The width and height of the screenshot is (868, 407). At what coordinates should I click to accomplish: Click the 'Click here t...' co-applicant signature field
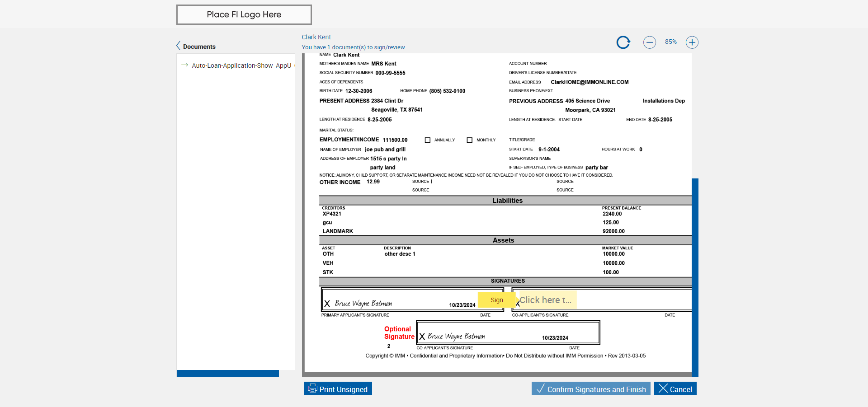tap(547, 300)
